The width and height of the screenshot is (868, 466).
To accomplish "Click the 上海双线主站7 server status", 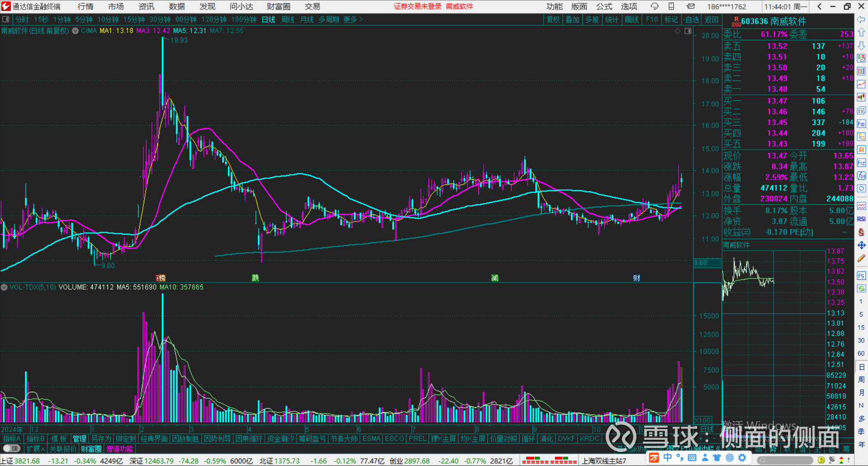I will click(604, 461).
